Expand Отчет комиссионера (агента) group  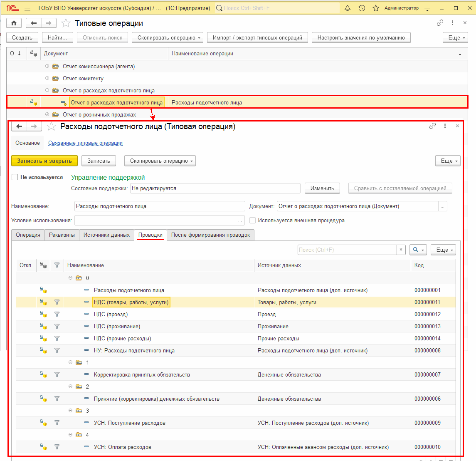point(47,66)
